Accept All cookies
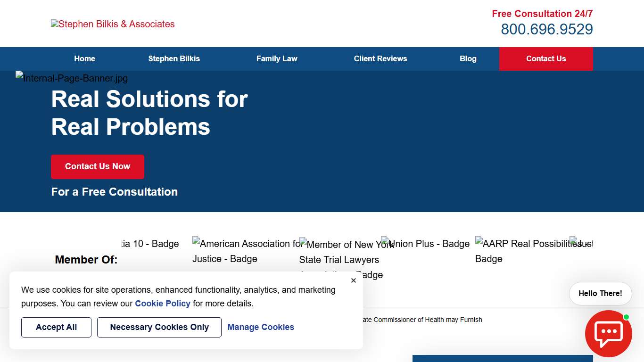The width and height of the screenshot is (644, 362). click(56, 327)
